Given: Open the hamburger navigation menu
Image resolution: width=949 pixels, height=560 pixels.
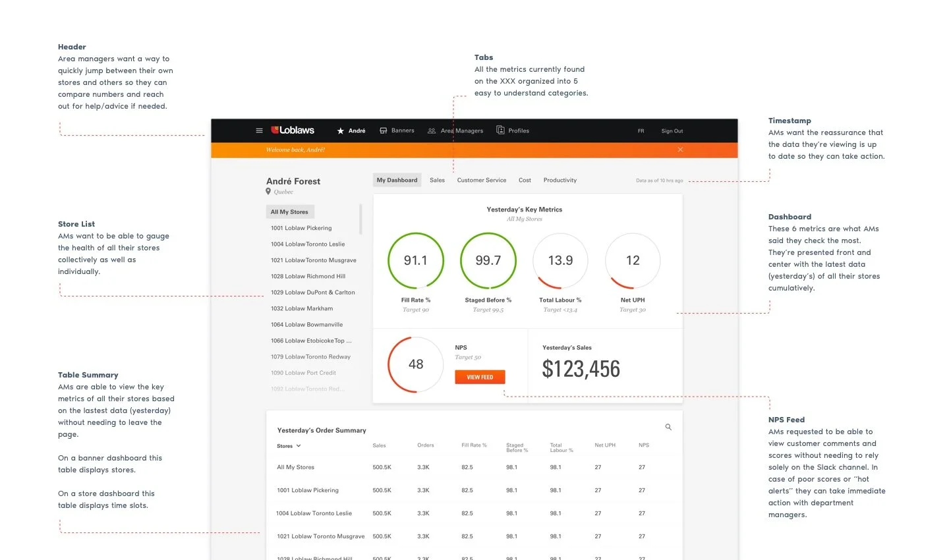Looking at the screenshot, I should coord(259,130).
